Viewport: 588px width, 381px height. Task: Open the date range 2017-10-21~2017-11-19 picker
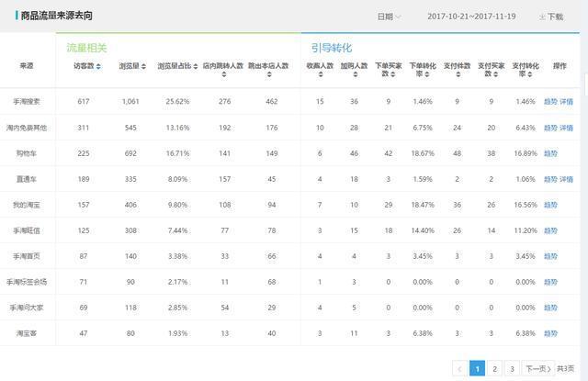[x=471, y=17]
